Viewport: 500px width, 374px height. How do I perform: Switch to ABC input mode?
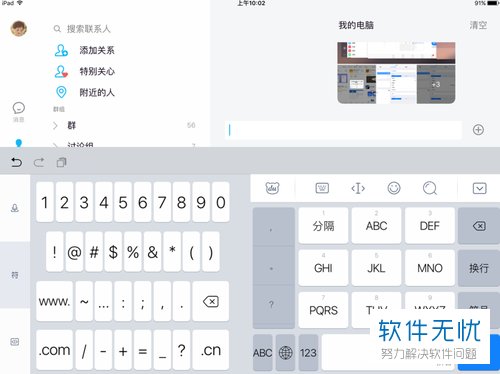click(x=263, y=353)
